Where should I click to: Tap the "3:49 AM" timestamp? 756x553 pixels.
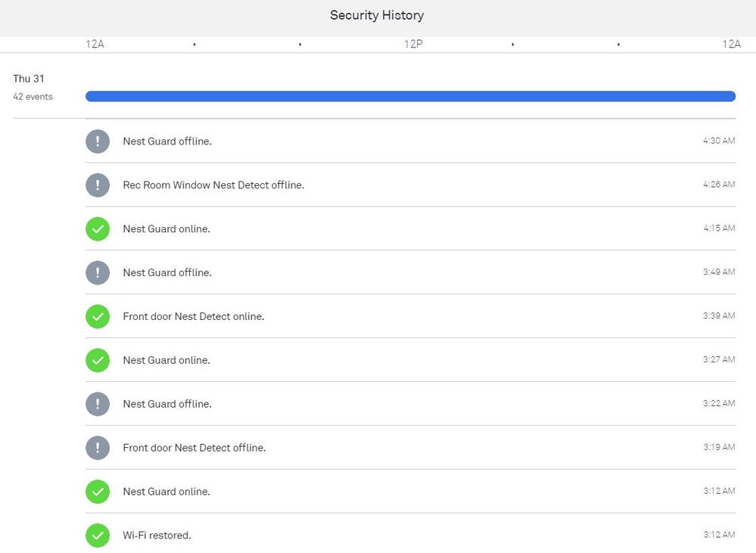[x=719, y=272]
